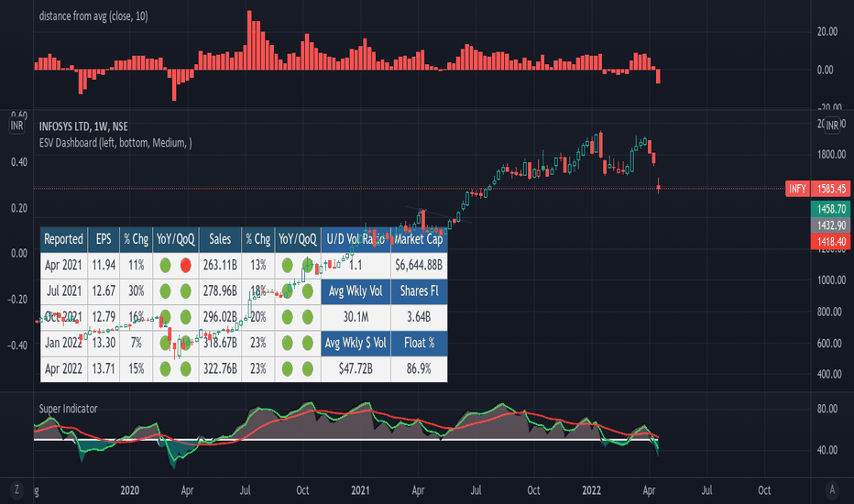
Task: Click the red INFY symbol price tag
Action: 797,189
